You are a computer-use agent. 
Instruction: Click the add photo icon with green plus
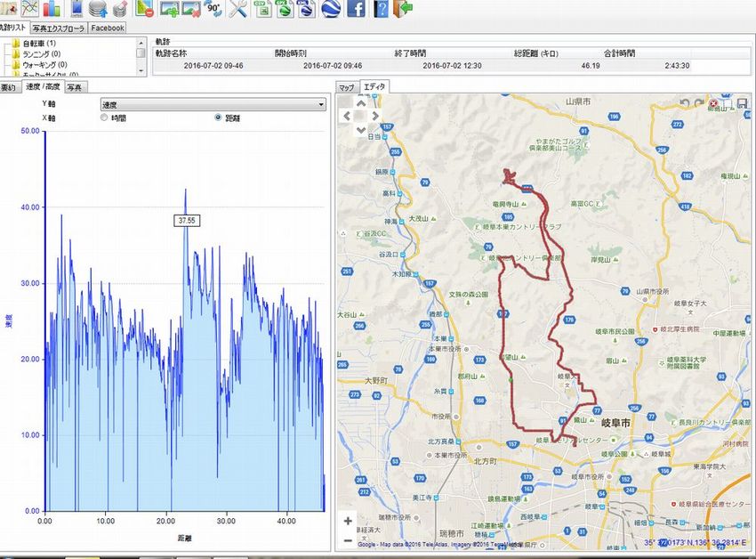tap(169, 9)
